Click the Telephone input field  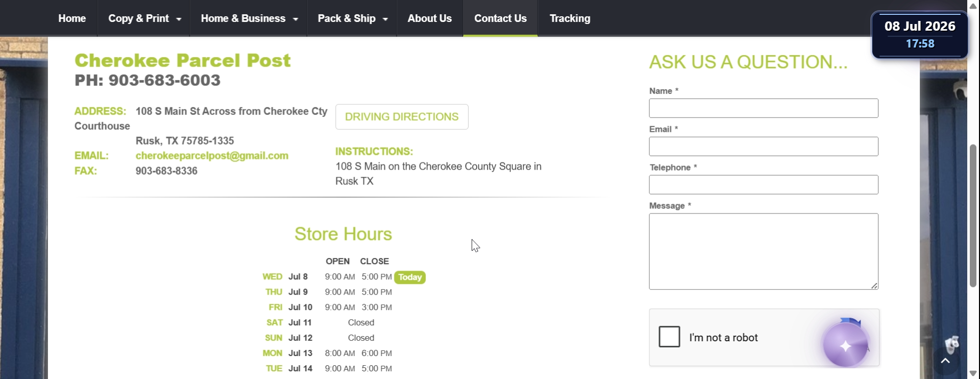pos(764,185)
